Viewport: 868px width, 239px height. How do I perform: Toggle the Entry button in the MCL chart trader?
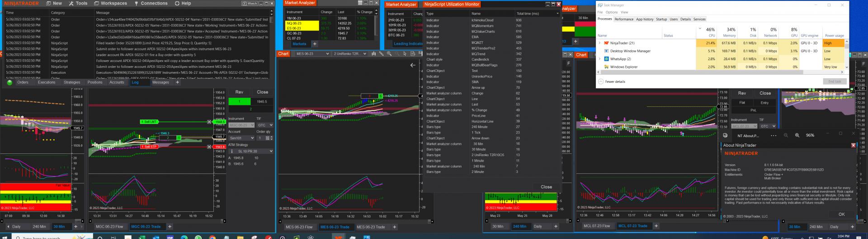point(764,103)
